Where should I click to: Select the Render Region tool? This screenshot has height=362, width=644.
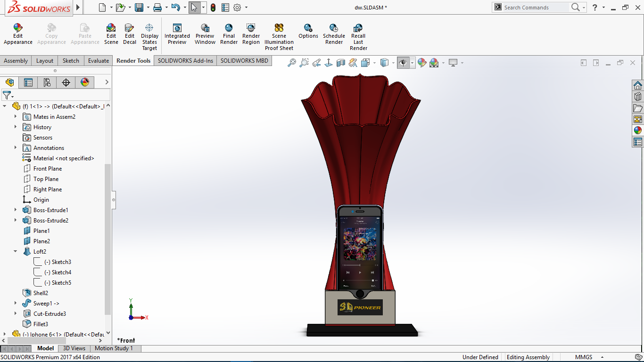[251, 34]
